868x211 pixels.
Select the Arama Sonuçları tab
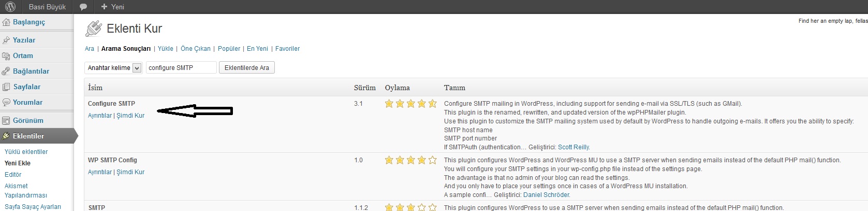pyautogui.click(x=126, y=49)
